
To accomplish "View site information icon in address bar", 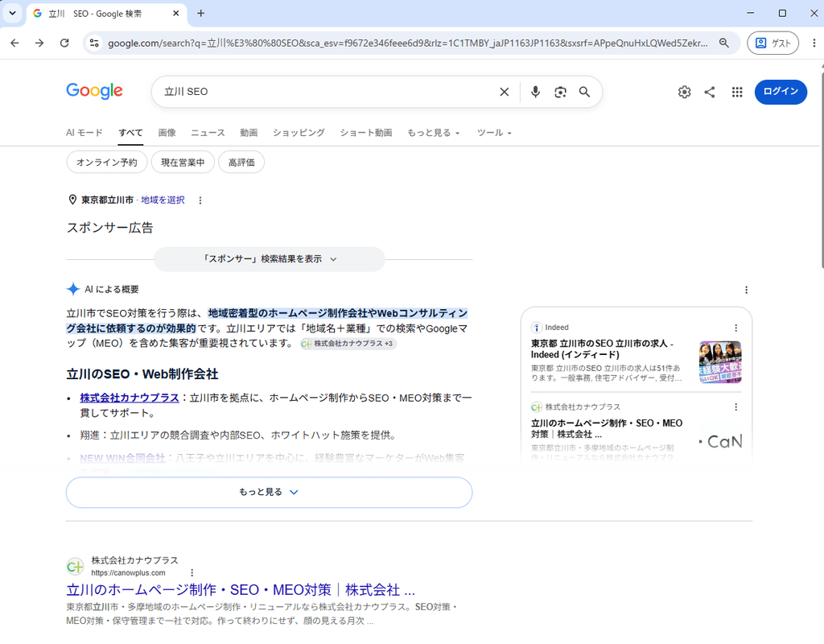I will (94, 43).
